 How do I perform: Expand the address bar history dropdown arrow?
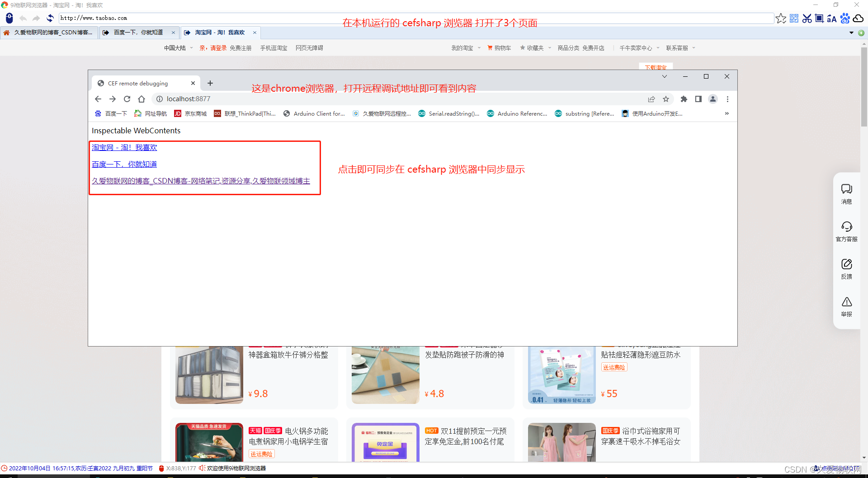point(851,33)
